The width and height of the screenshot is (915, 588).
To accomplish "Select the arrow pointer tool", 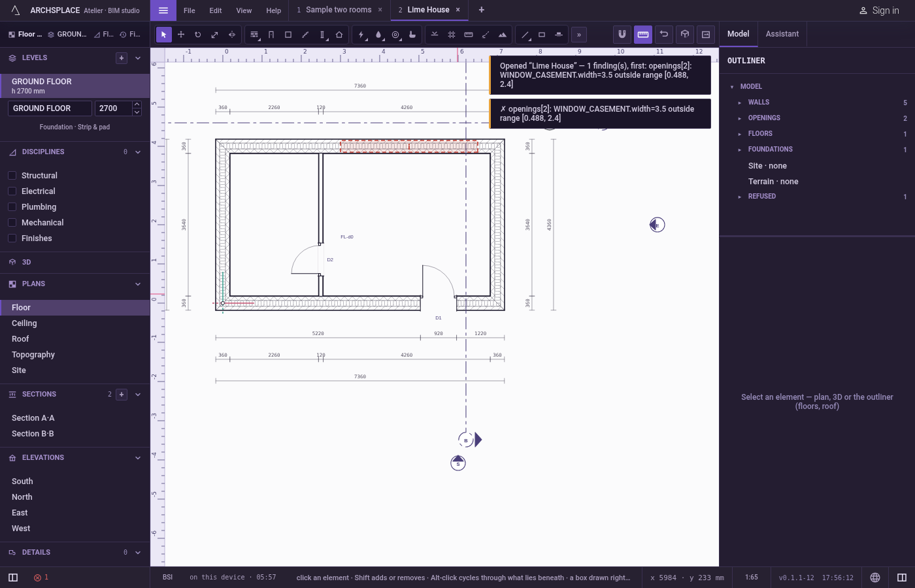I will [164, 35].
